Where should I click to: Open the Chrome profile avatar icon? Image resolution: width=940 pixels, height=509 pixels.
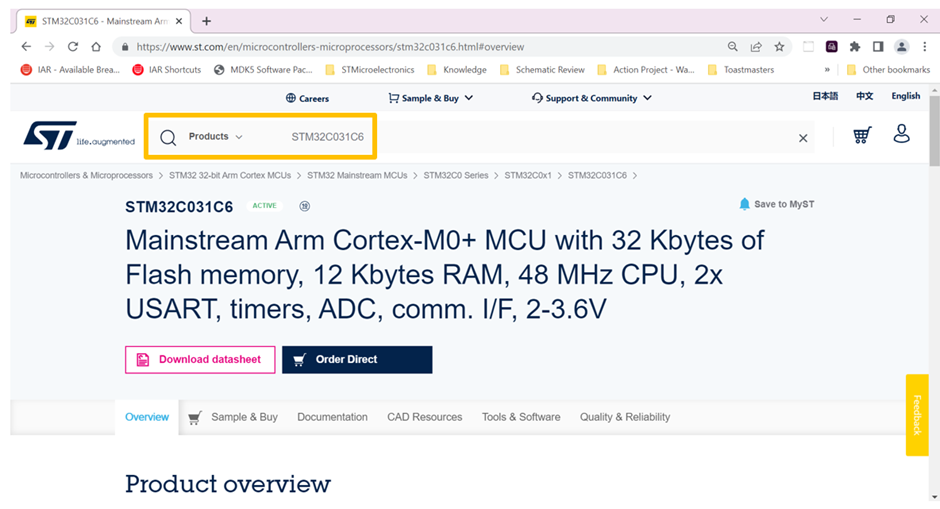point(901,47)
